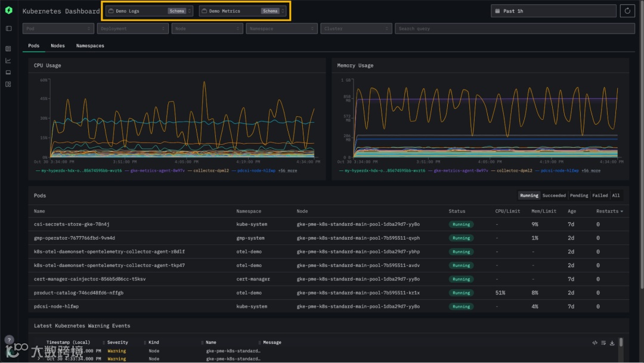Switch pod status filter to Failed
The height and width of the screenshot is (363, 644).
pos(600,196)
